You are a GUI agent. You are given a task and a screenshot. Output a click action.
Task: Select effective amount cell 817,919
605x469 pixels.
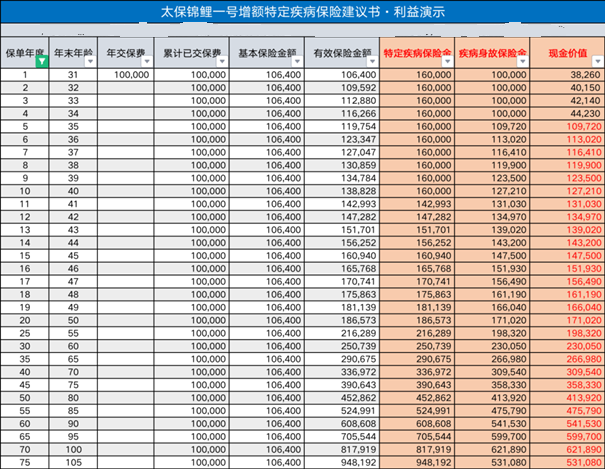(342, 449)
